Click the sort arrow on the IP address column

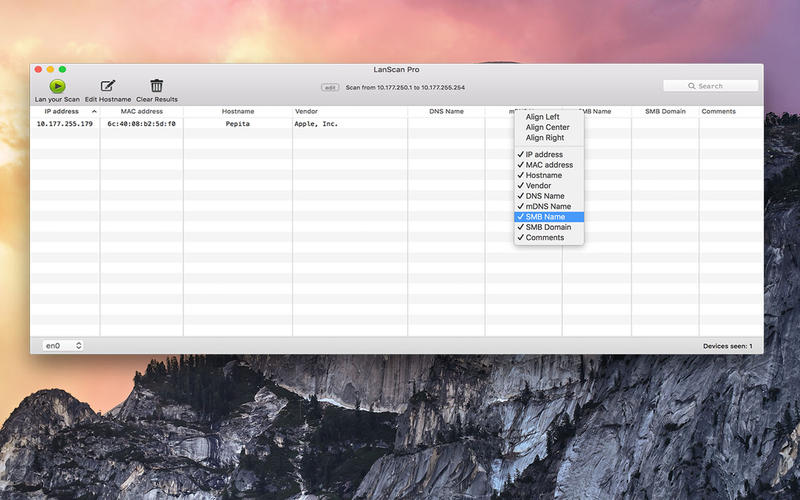[94, 112]
